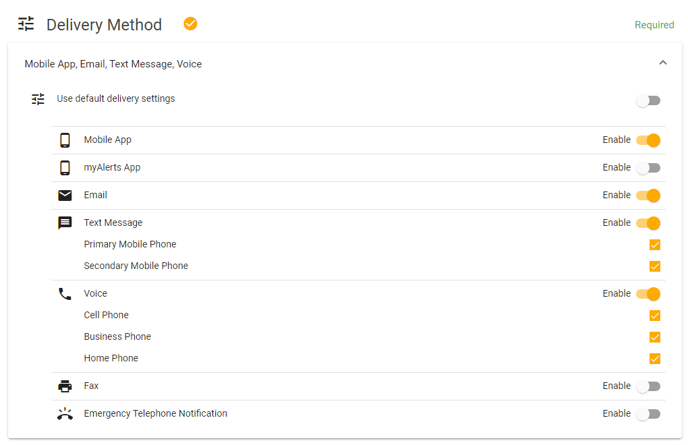The height and width of the screenshot is (445, 688).
Task: Click the Enable text in the Mobile App row
Action: pos(616,140)
